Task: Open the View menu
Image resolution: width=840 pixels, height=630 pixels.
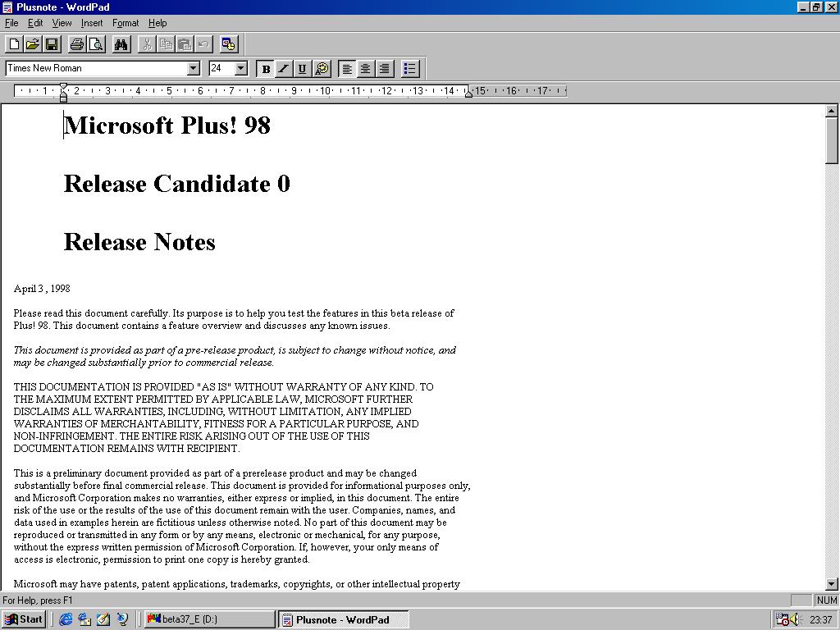Action: tap(62, 23)
